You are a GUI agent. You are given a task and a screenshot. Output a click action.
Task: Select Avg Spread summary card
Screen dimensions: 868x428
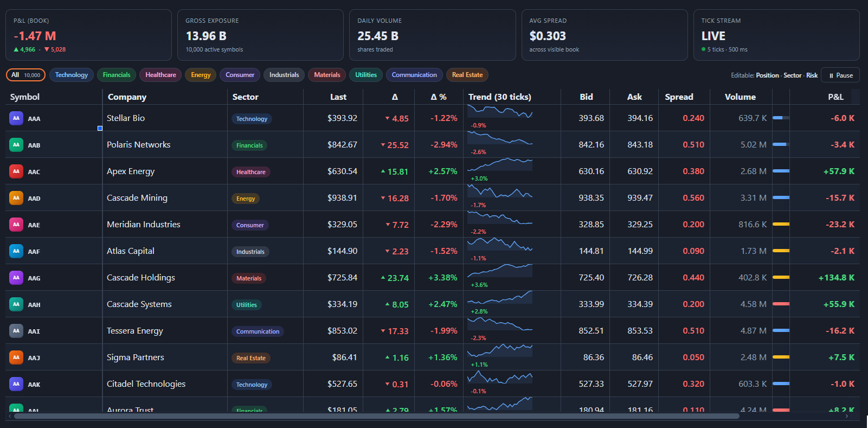pos(605,35)
